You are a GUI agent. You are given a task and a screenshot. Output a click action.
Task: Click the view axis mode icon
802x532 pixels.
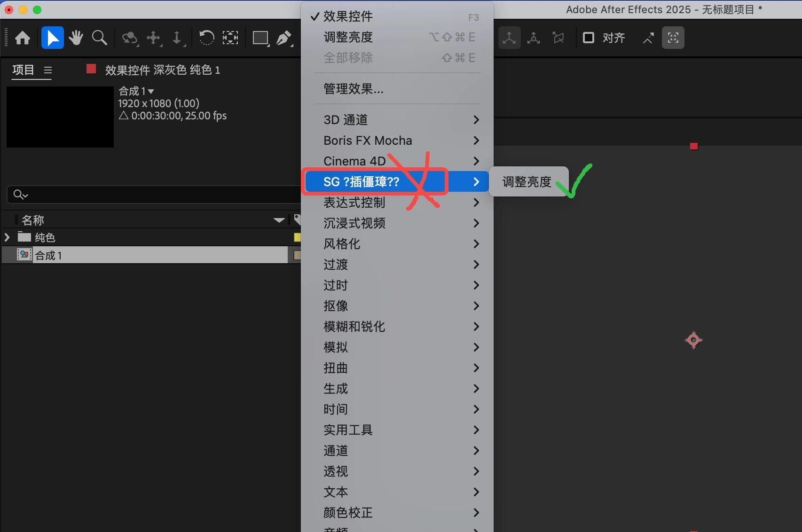(x=558, y=38)
